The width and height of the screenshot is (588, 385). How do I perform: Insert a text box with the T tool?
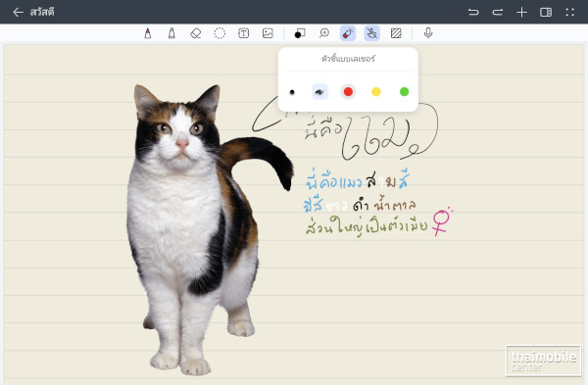(244, 33)
